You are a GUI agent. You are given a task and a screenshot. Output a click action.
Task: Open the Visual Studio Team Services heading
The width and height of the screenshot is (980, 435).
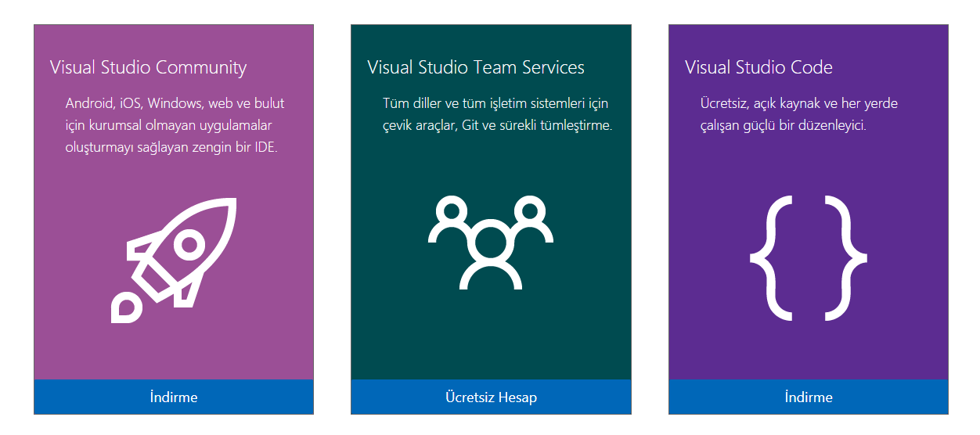[476, 67]
